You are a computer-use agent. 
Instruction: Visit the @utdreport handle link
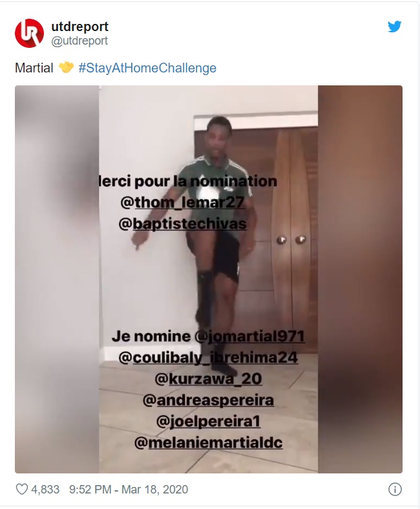(79, 41)
